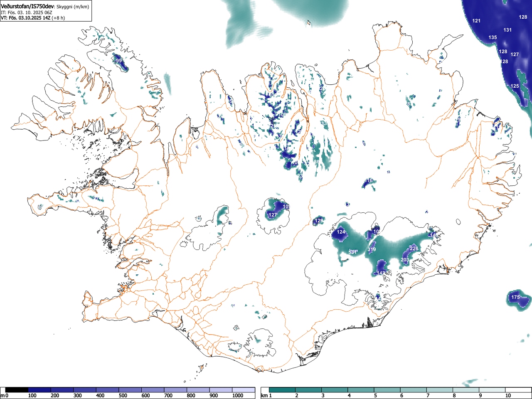The height and width of the screenshot is (399, 532).
Task: Click the "7" tick label on the kilometre scale
Action: tap(428, 396)
